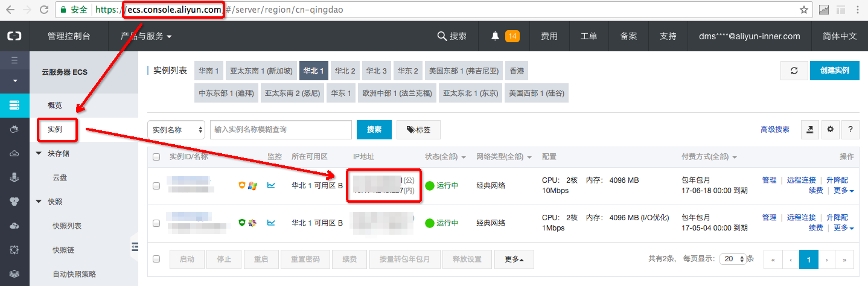
Task: Click the 创建实例 button
Action: (x=835, y=71)
